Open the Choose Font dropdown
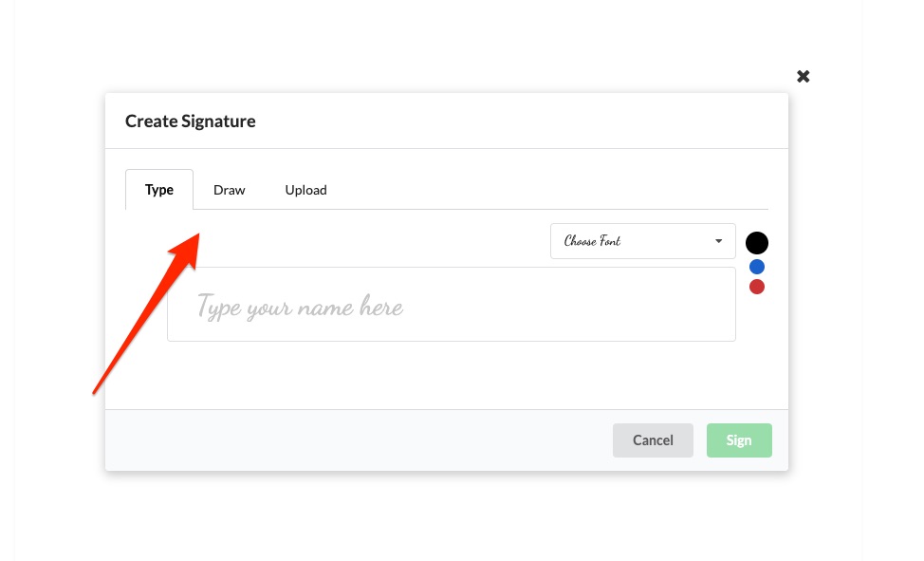924x561 pixels. click(642, 241)
